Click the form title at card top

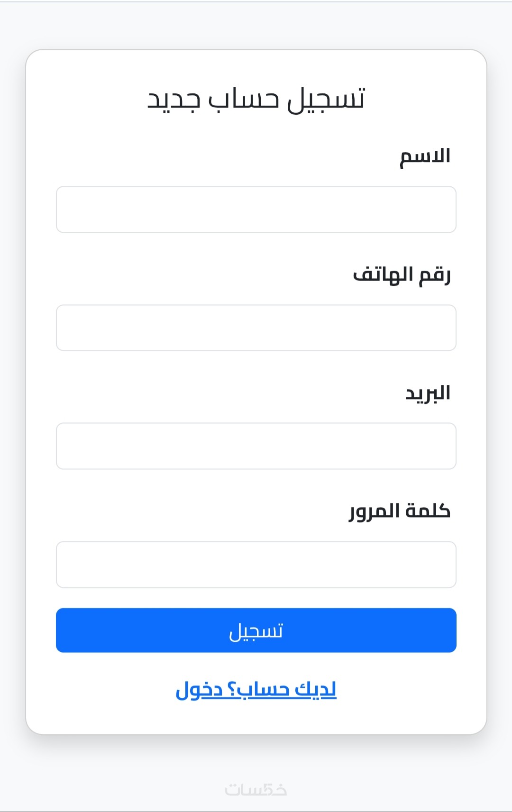256,100
